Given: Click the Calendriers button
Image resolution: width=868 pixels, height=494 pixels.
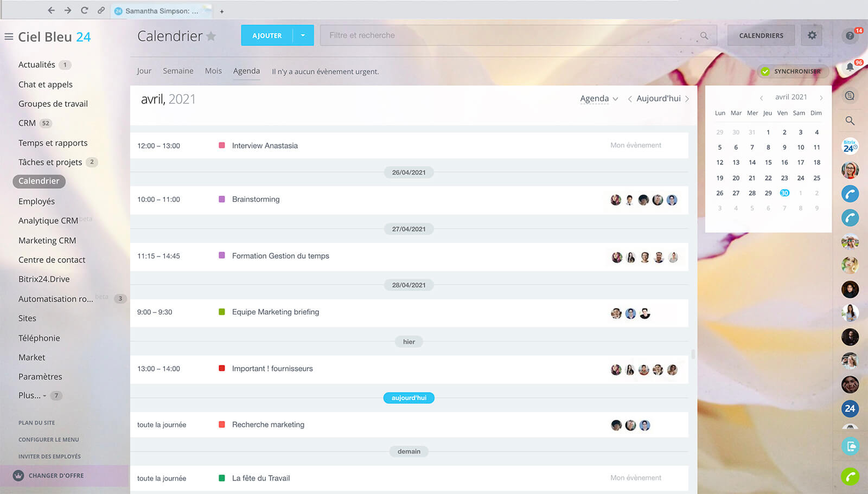Looking at the screenshot, I should tap(761, 35).
